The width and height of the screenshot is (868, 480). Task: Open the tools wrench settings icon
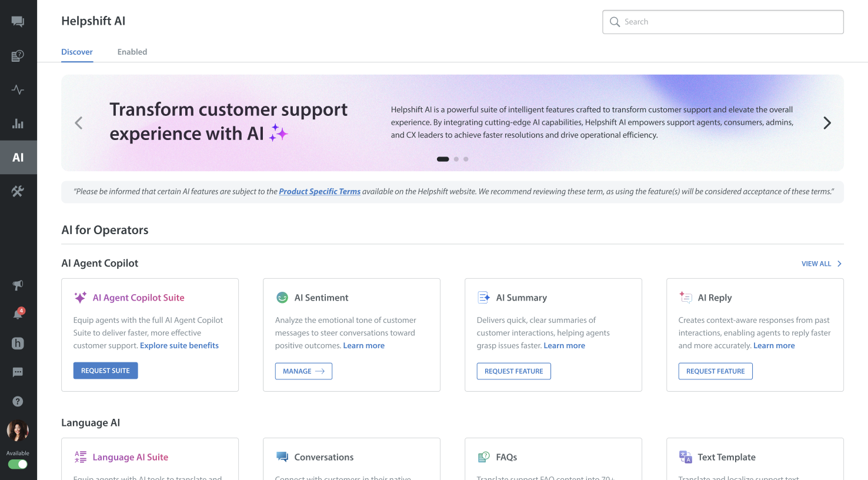[18, 191]
